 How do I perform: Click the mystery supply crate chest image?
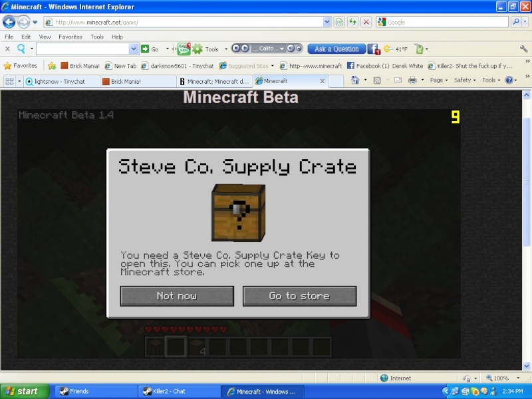(x=238, y=213)
